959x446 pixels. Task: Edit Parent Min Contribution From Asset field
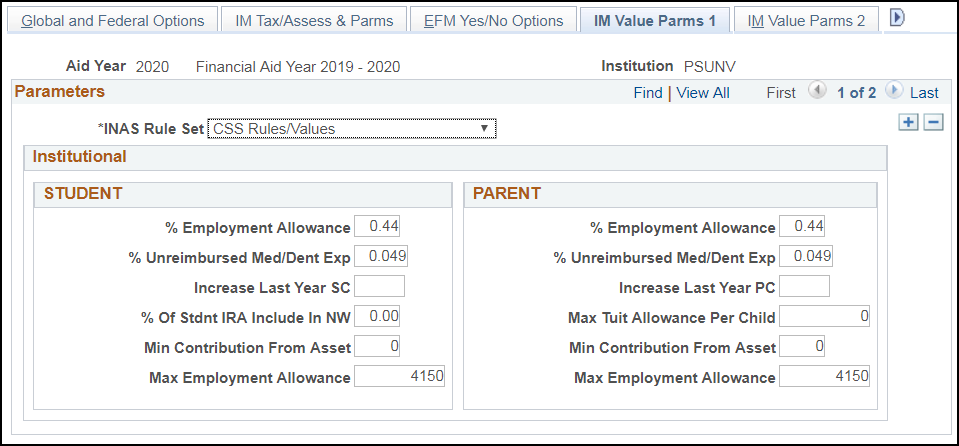[x=803, y=347]
